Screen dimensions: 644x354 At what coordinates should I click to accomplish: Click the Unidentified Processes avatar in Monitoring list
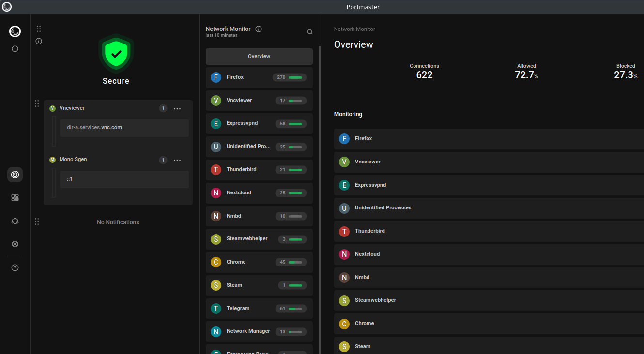pyautogui.click(x=344, y=208)
